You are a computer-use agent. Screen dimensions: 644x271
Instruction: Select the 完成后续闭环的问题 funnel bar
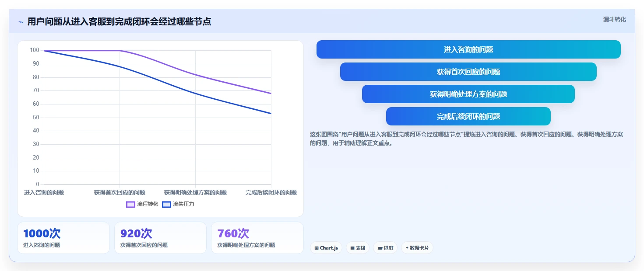click(x=468, y=116)
